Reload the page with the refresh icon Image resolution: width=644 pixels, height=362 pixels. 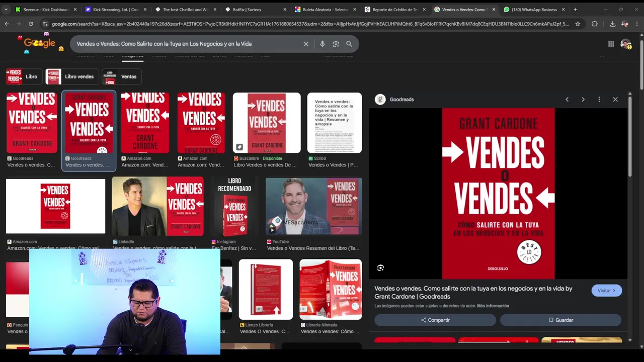31,24
